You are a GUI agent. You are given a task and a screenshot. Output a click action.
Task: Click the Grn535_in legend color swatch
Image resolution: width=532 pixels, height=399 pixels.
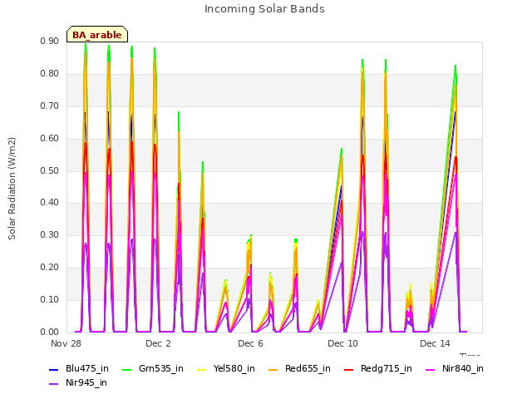pos(126,369)
